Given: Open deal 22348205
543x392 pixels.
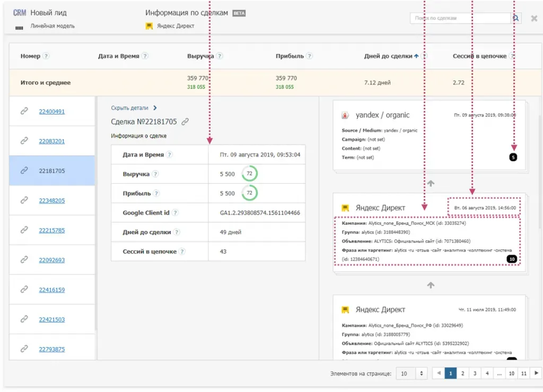Looking at the screenshot, I should pyautogui.click(x=51, y=201).
